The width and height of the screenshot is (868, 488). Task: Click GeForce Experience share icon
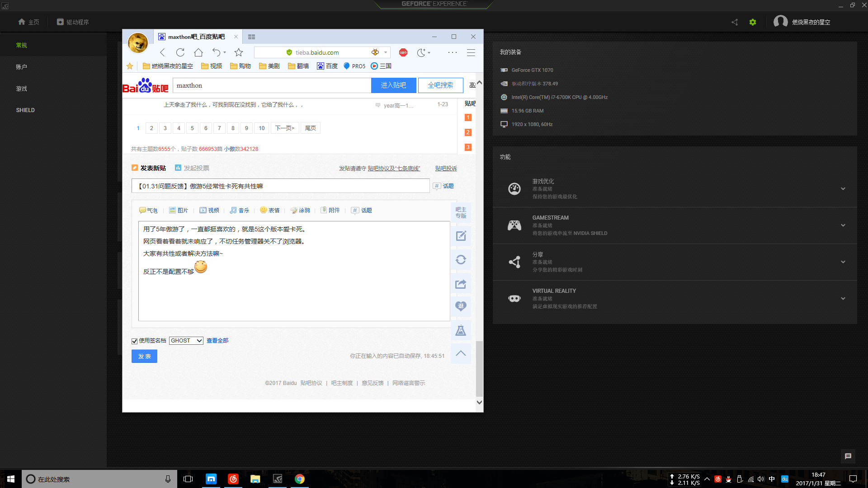(735, 22)
